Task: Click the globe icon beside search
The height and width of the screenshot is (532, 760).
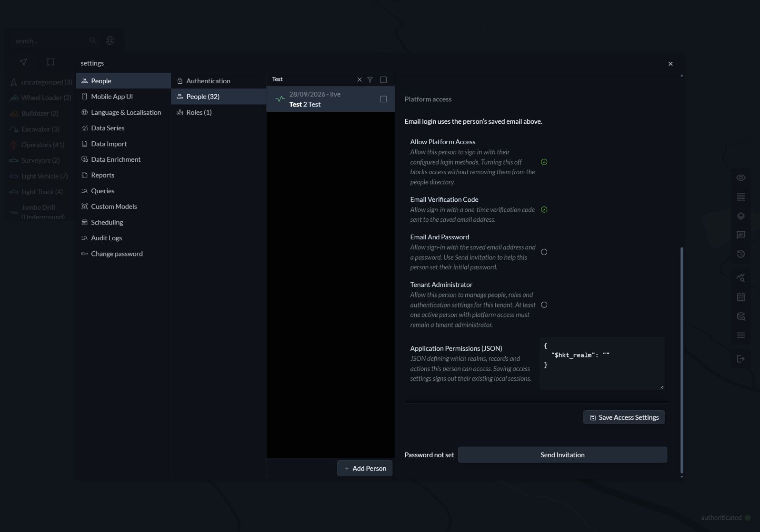Action: (110, 40)
